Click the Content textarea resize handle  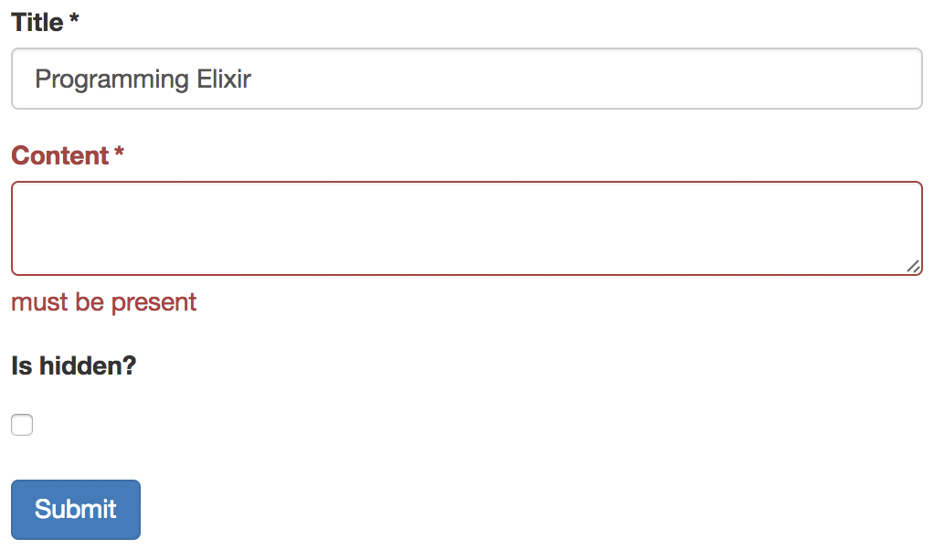pos(913,267)
